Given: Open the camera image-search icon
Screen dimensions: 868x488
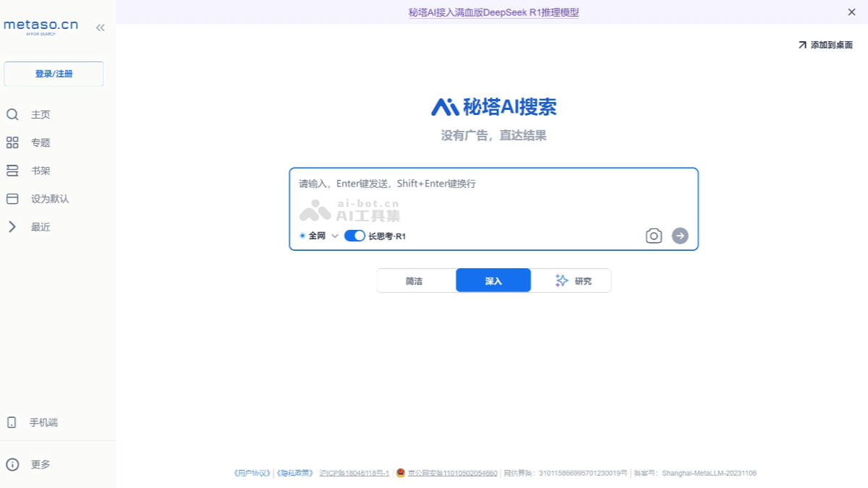Looking at the screenshot, I should point(653,235).
